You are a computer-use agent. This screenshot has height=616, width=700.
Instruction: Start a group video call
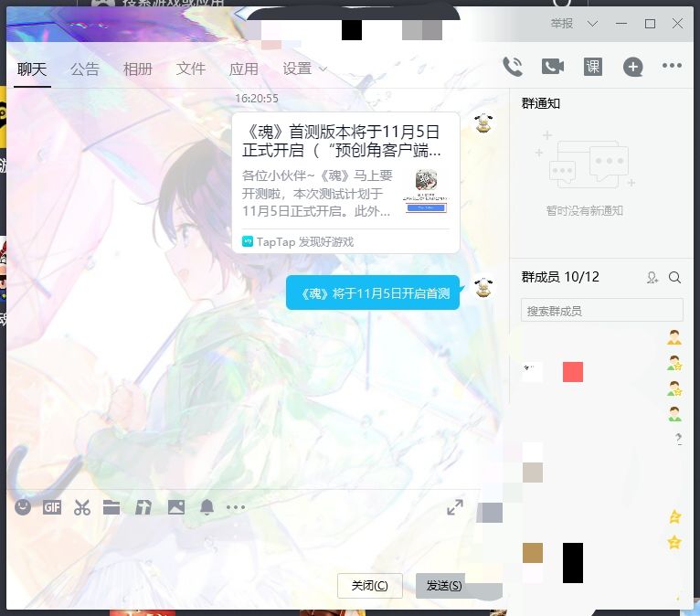click(x=553, y=67)
